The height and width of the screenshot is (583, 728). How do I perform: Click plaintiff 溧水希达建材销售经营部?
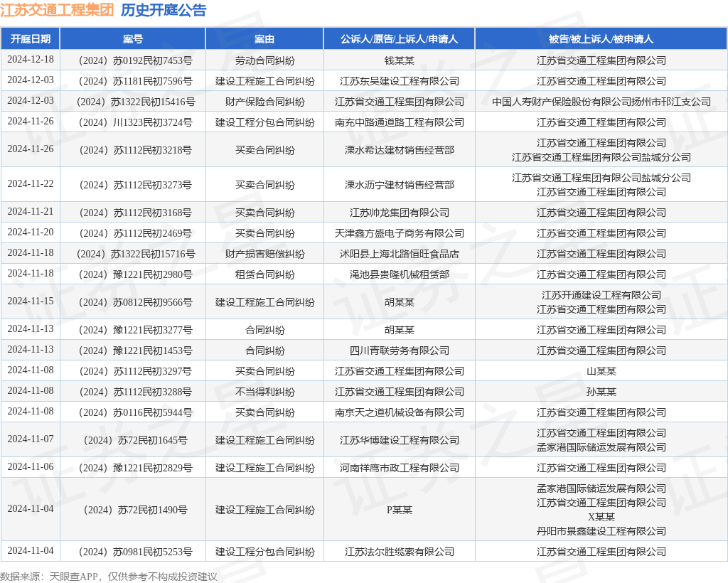coord(400,150)
